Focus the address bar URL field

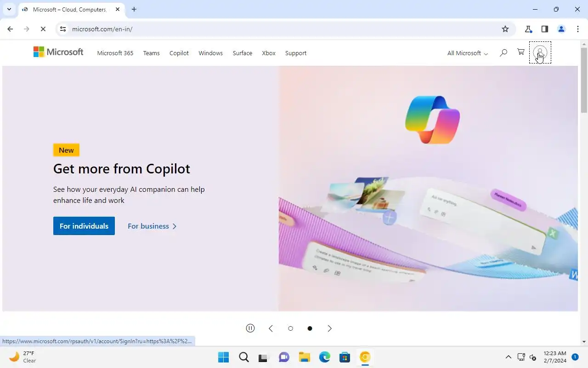[x=285, y=29]
